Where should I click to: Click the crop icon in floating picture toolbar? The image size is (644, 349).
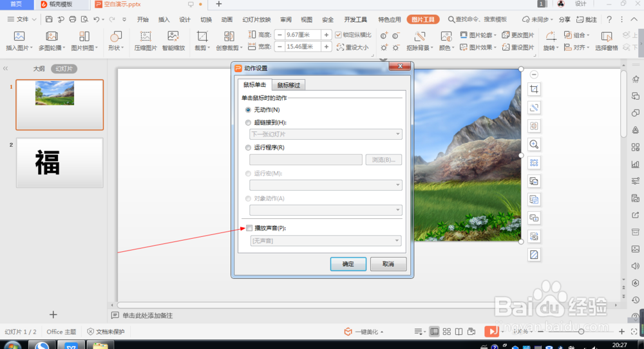pos(534,89)
